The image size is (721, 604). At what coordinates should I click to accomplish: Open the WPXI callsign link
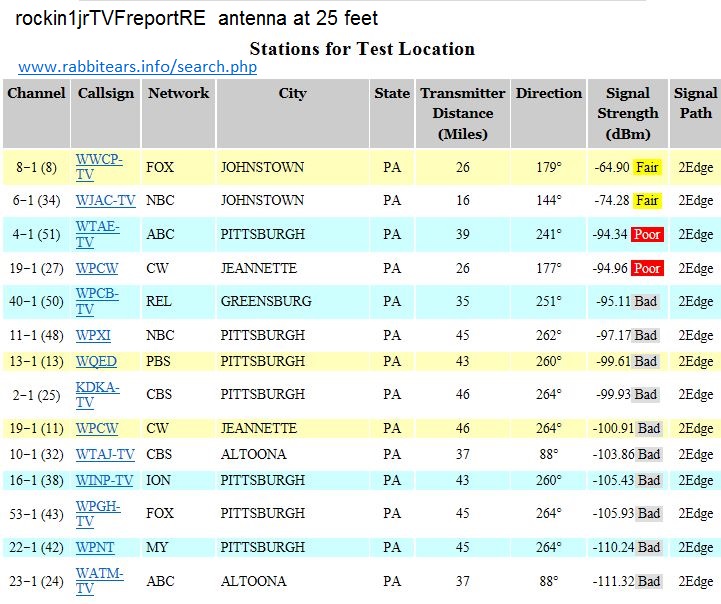pyautogui.click(x=94, y=335)
